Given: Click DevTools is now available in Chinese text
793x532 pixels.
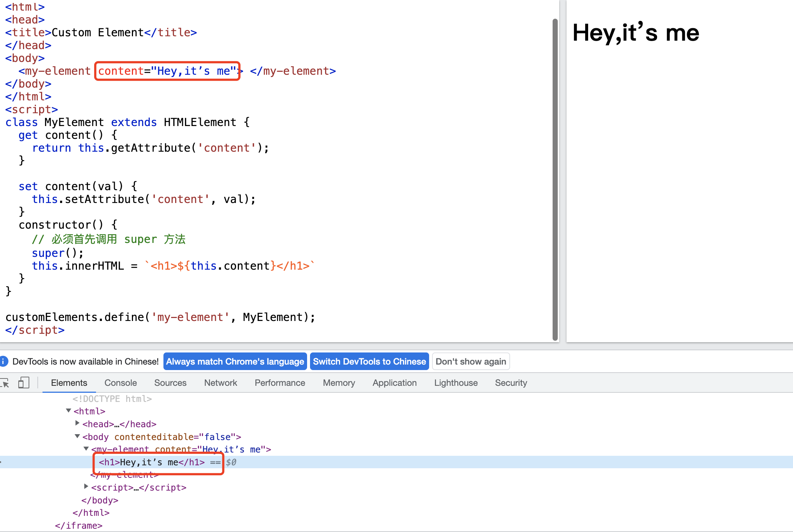Looking at the screenshot, I should coord(85,362).
